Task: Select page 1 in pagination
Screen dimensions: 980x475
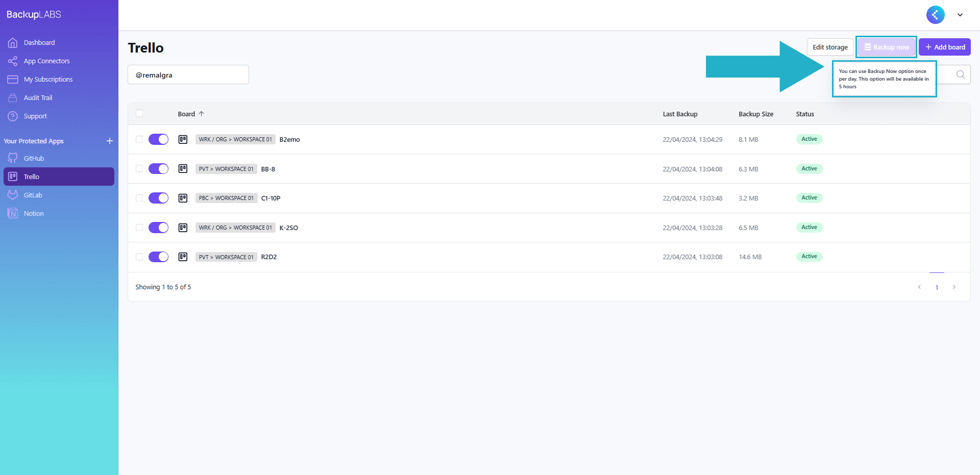Action: tap(937, 287)
